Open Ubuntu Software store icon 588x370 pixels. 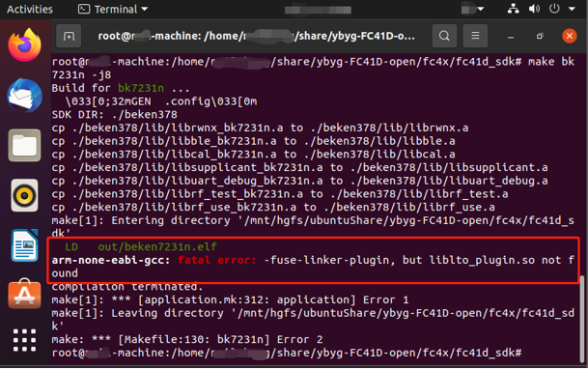tap(25, 294)
